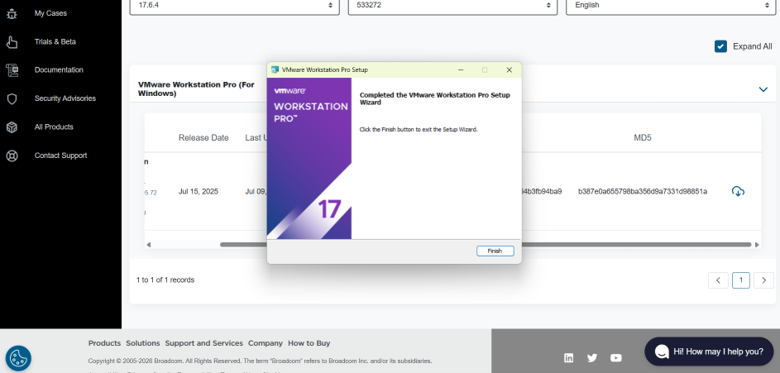Open Contact Support in sidebar
This screenshot has height=373, width=780.
[61, 156]
